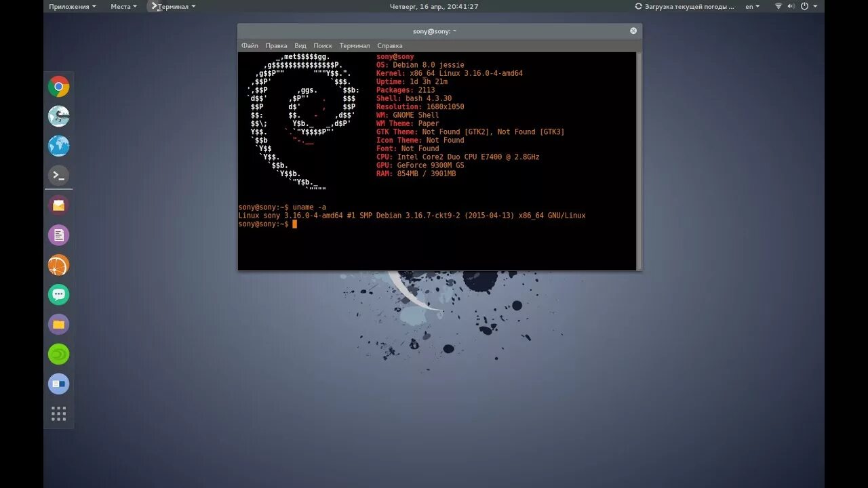Click the text 'GeForce 9300M GS'

(430, 165)
